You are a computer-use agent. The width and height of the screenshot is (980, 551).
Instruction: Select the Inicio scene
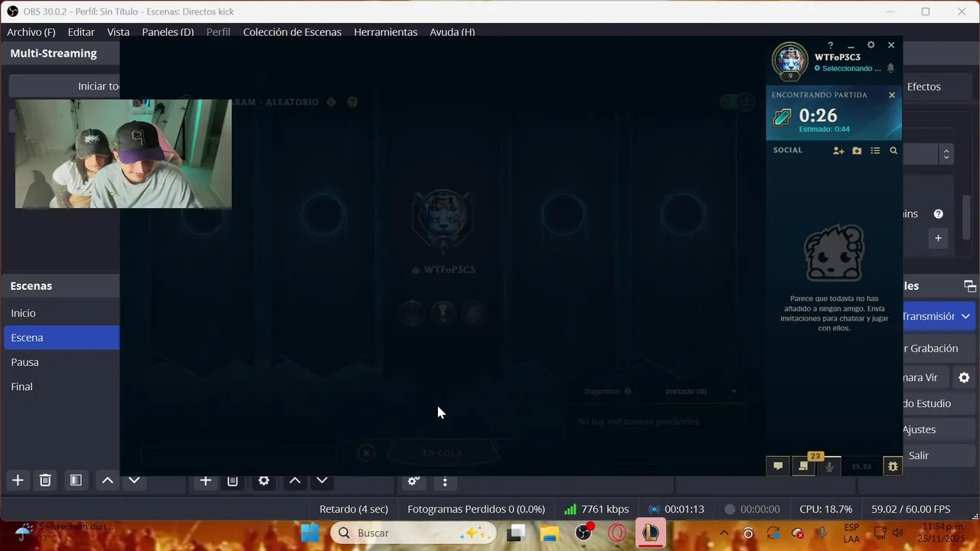(61, 313)
